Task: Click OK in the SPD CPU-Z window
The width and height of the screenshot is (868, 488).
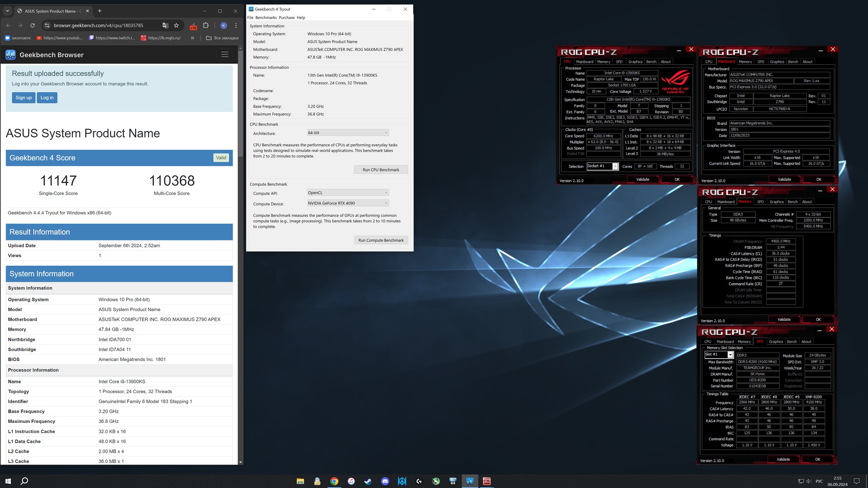Action: pos(818,460)
